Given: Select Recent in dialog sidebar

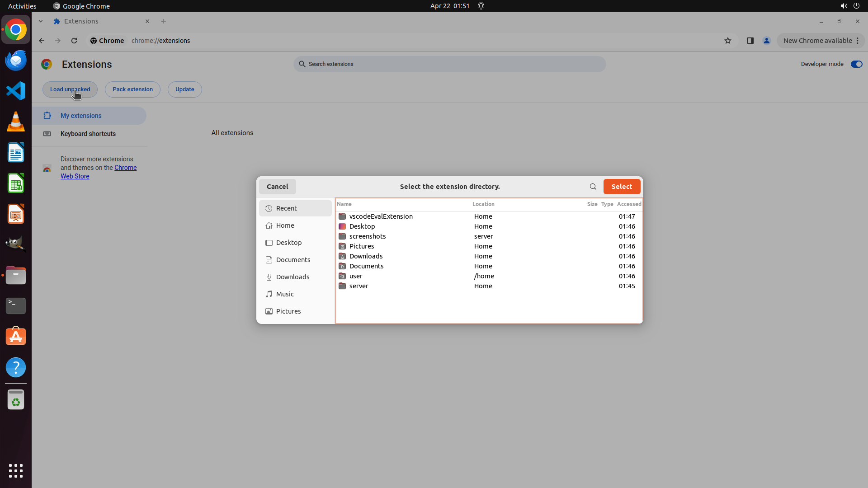Looking at the screenshot, I should coord(295,208).
